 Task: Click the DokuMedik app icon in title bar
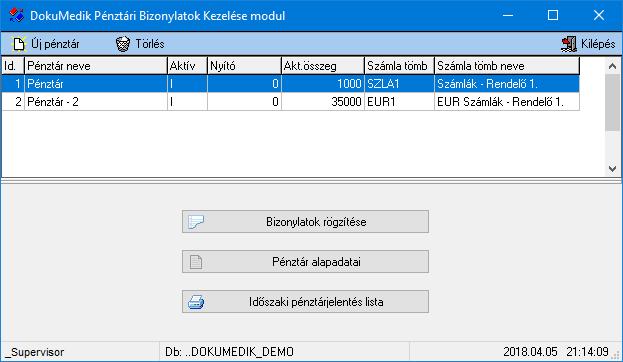[16, 15]
